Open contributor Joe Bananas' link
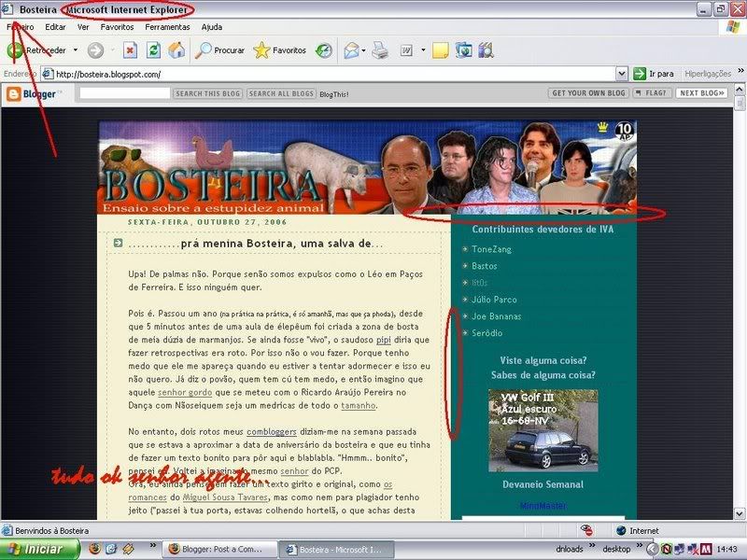The height and width of the screenshot is (560, 747). (x=497, y=316)
